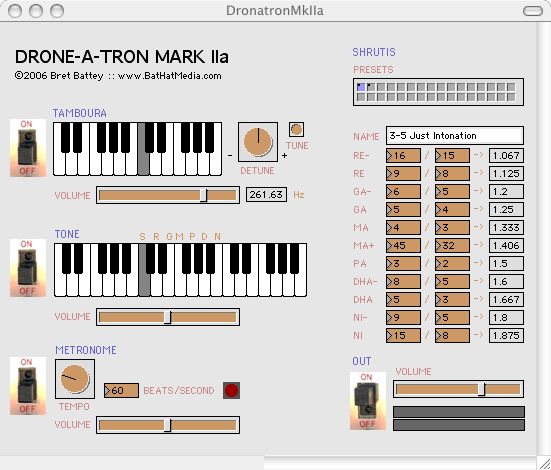Click the RE ratio result 1.125
Screen dimensions: 551x470
(506, 173)
